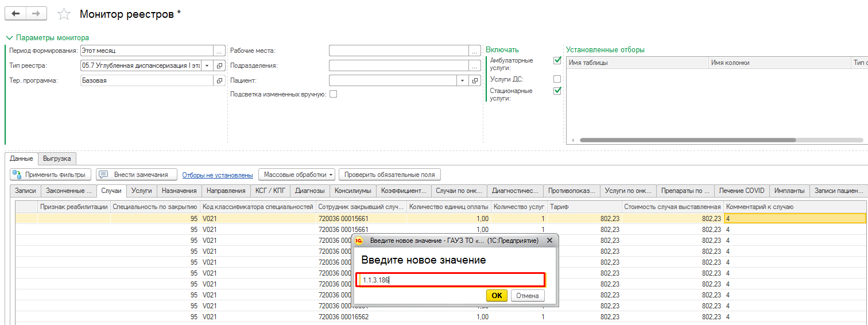The image size is (868, 325).
Task: Click the forward navigation arrow
Action: pos(36,13)
